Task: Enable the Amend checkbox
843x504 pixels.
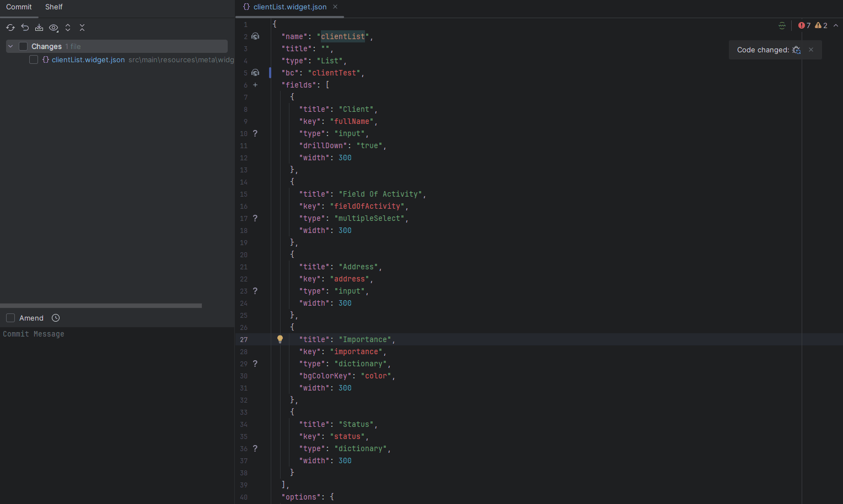Action: (x=10, y=318)
